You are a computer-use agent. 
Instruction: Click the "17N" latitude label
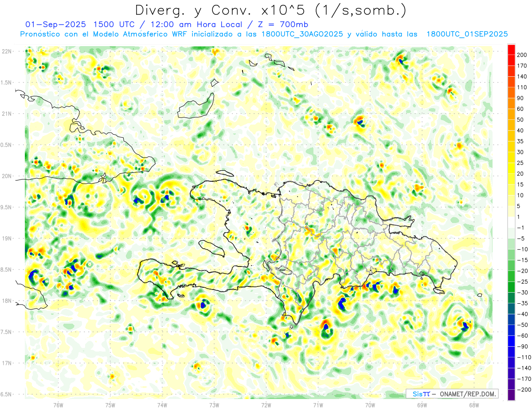coord(7,363)
